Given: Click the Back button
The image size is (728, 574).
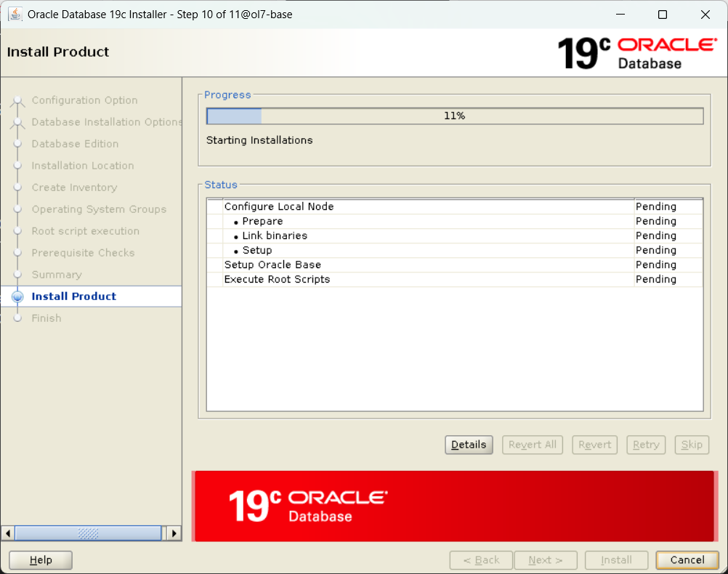Looking at the screenshot, I should 481,559.
